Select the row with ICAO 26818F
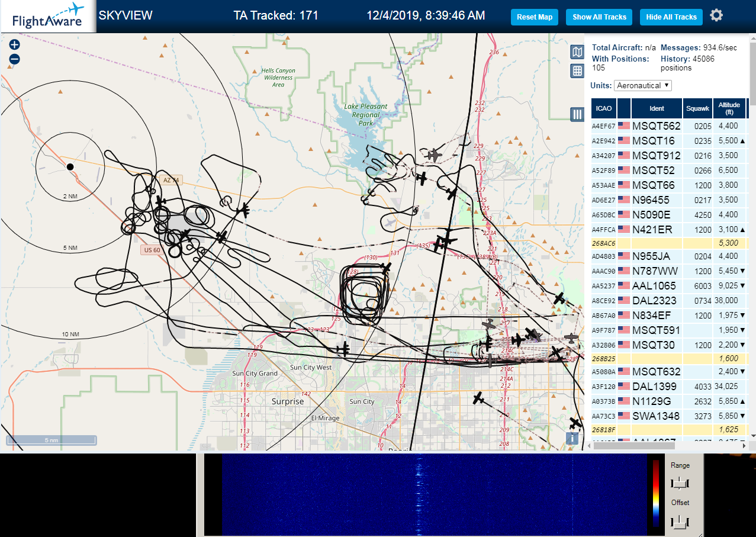 coord(669,429)
